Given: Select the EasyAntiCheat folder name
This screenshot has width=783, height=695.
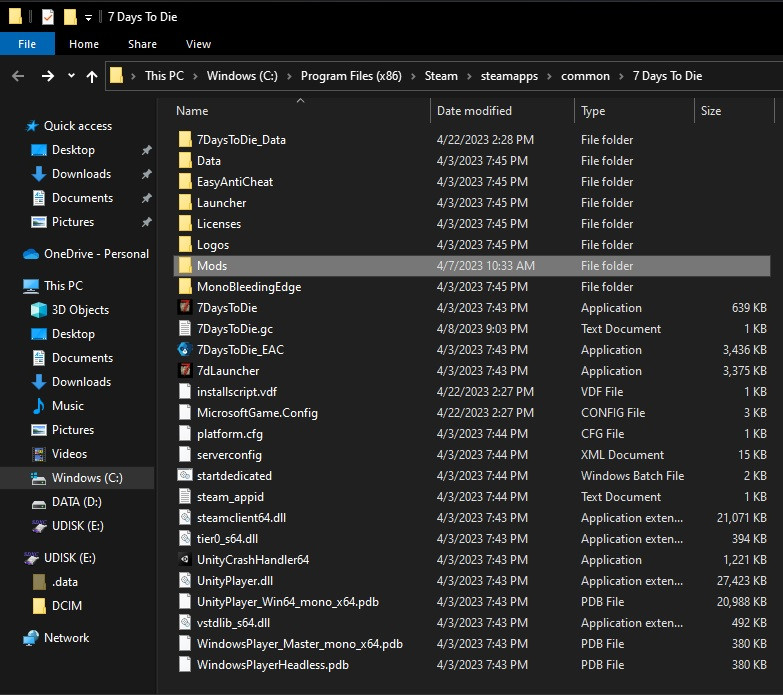Looking at the screenshot, I should [x=235, y=182].
